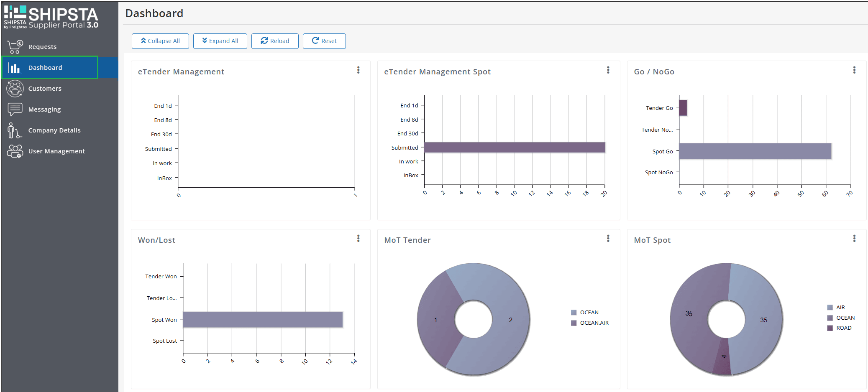Open Customers via the people circle icon
The image size is (868, 392).
tap(15, 89)
